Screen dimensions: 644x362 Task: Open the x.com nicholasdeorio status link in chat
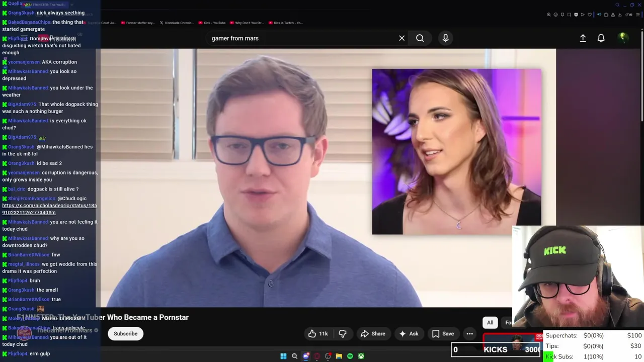pyautogui.click(x=49, y=209)
